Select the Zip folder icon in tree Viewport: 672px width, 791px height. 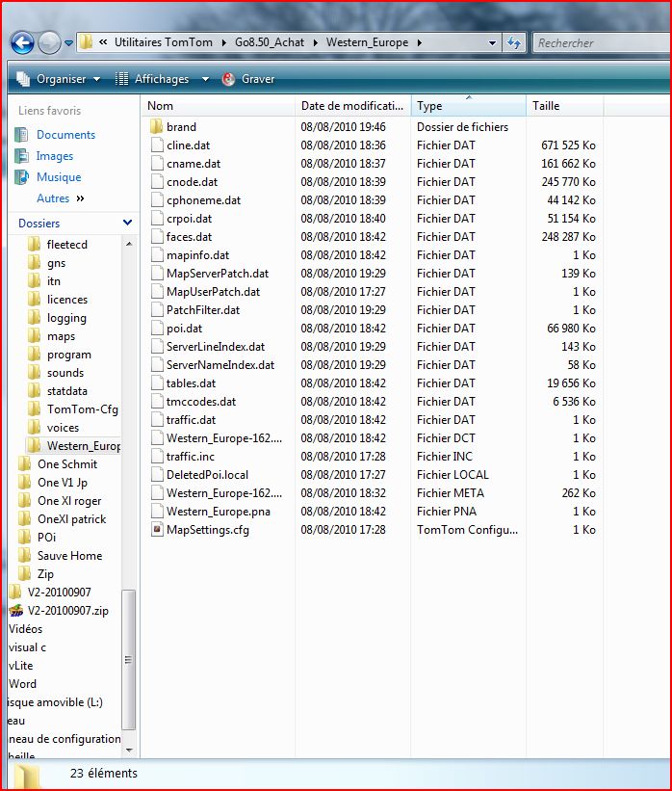coord(24,573)
